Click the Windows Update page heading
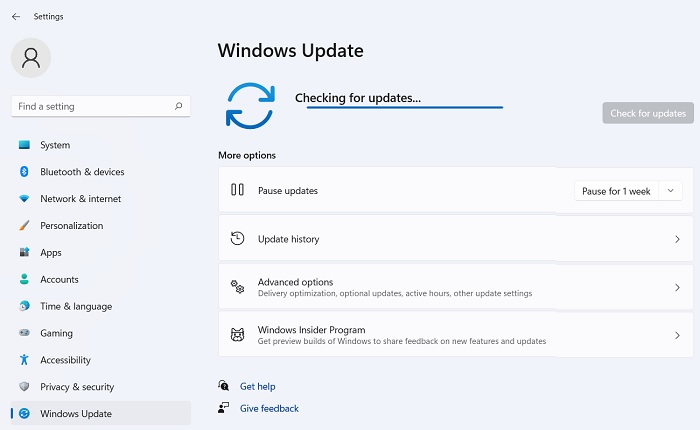Screen dimensions: 700x430 [x=291, y=50]
